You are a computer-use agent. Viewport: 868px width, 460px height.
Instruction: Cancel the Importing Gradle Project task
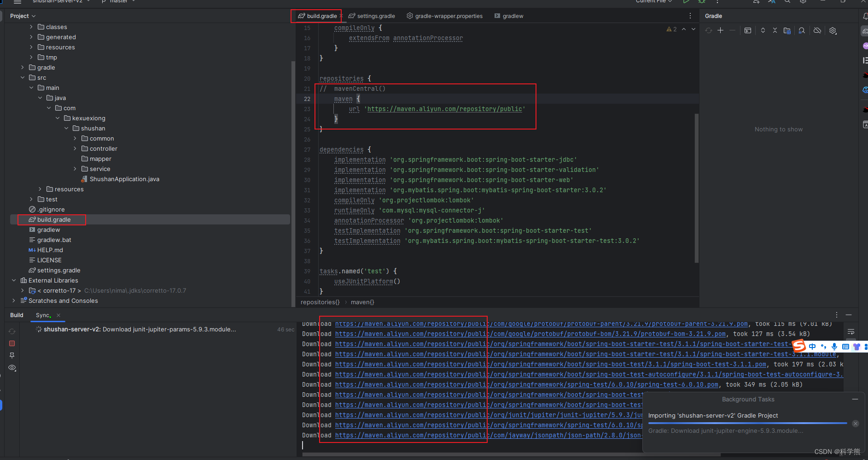pyautogui.click(x=855, y=424)
